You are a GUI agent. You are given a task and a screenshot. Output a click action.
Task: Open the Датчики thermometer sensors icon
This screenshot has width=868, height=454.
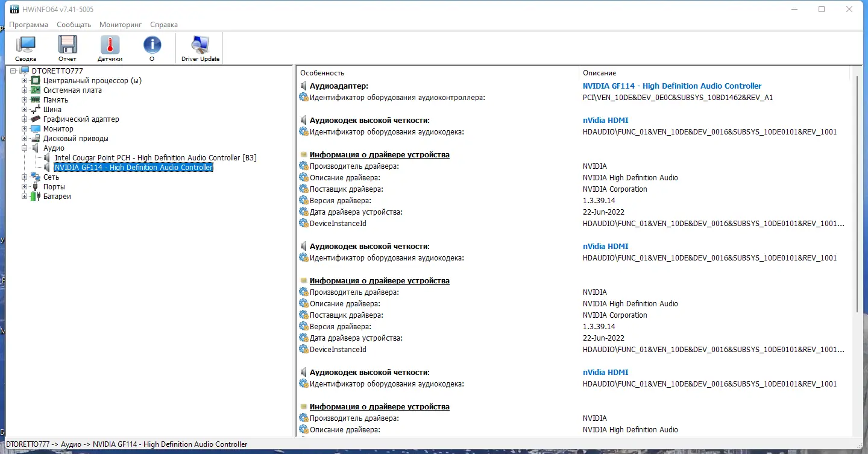(110, 45)
